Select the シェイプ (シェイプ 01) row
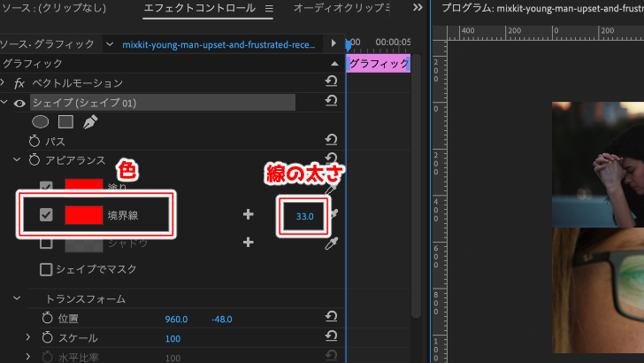The width and height of the screenshot is (644, 363). [x=163, y=103]
